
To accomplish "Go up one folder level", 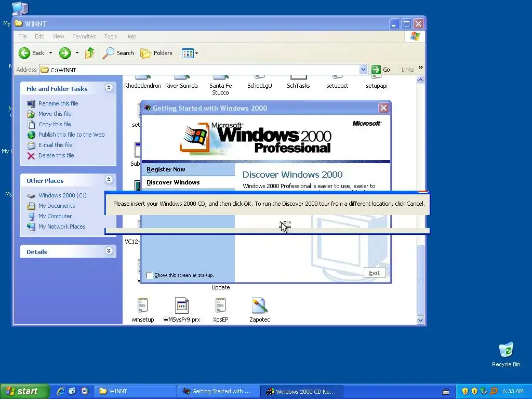I will point(90,53).
